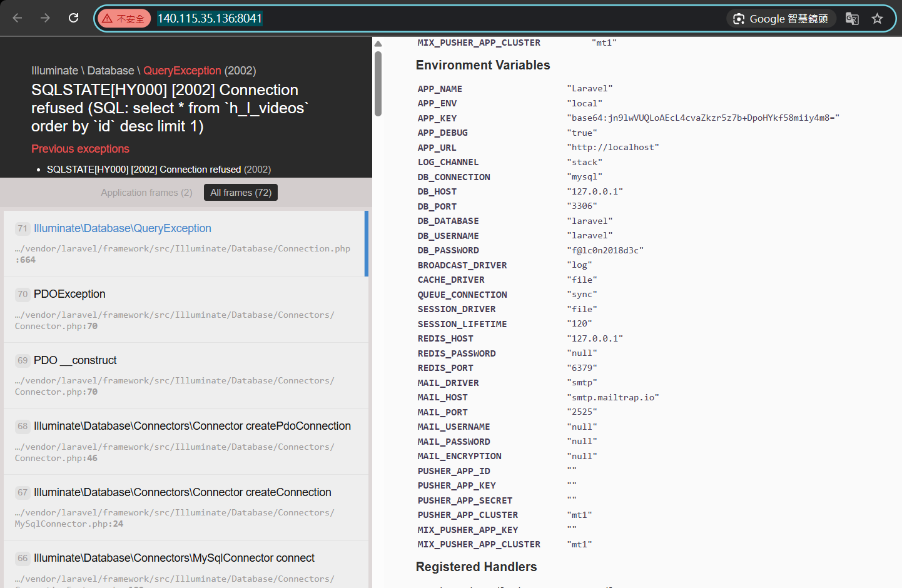Switch to Application frames (2) tab

click(x=146, y=193)
